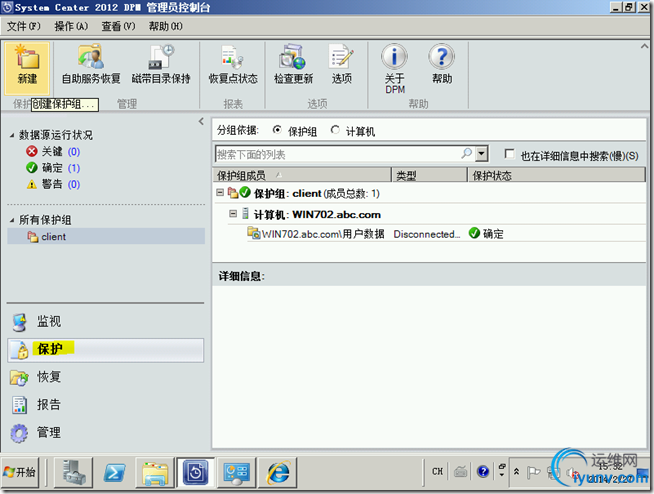Filter by 警告 (0) warning status
This screenshot has height=494, width=654.
tap(53, 184)
